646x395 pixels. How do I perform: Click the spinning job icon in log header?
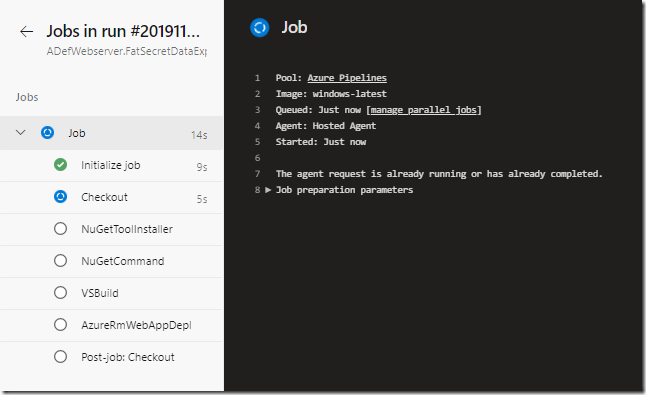coord(260,28)
